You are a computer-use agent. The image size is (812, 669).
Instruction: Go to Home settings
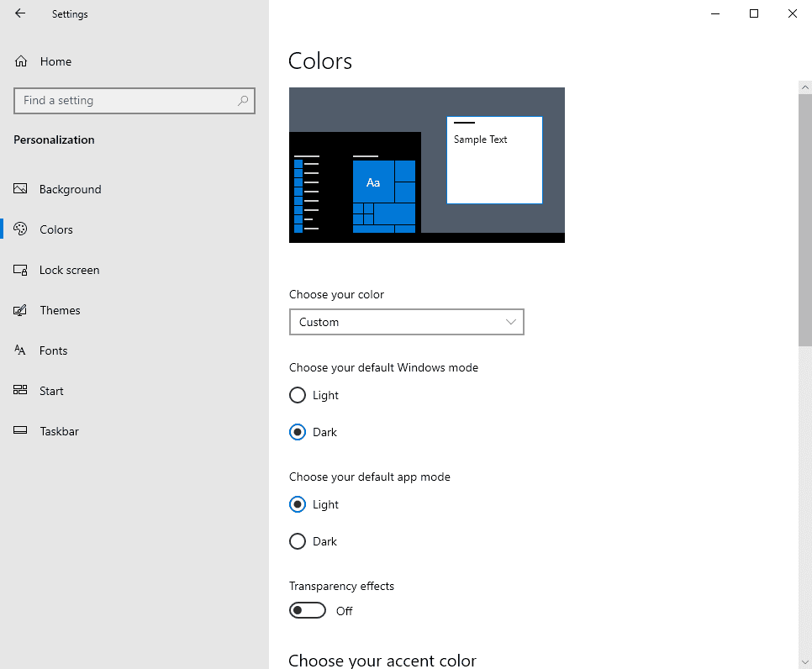point(134,61)
